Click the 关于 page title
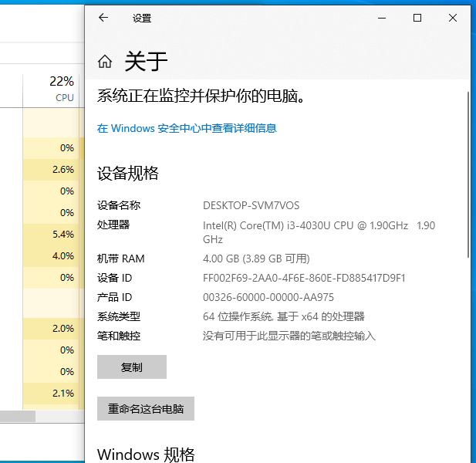This screenshot has width=476, height=463. 146,61
